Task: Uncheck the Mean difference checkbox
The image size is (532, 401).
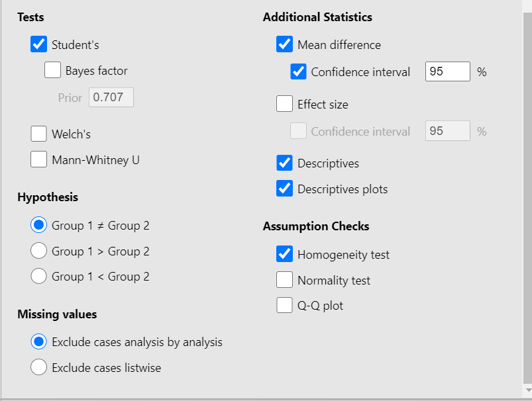Action: tap(285, 45)
